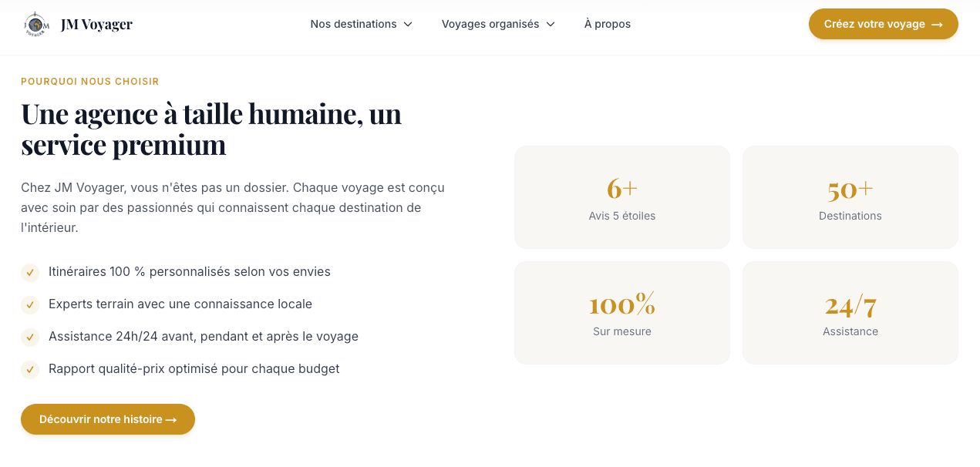Select 'Voyages organisés' in the navigation bar
Image resolution: width=980 pixels, height=467 pixels.
[x=490, y=24]
